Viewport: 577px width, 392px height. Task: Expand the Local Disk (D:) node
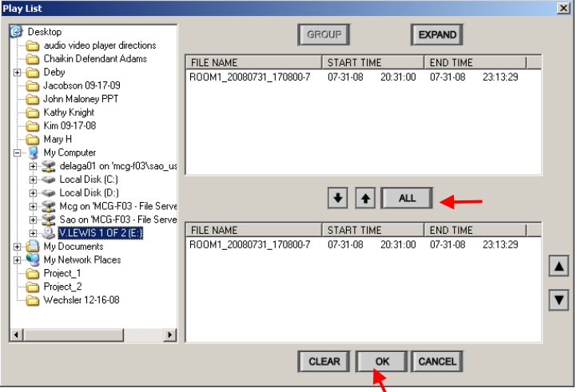(x=33, y=193)
